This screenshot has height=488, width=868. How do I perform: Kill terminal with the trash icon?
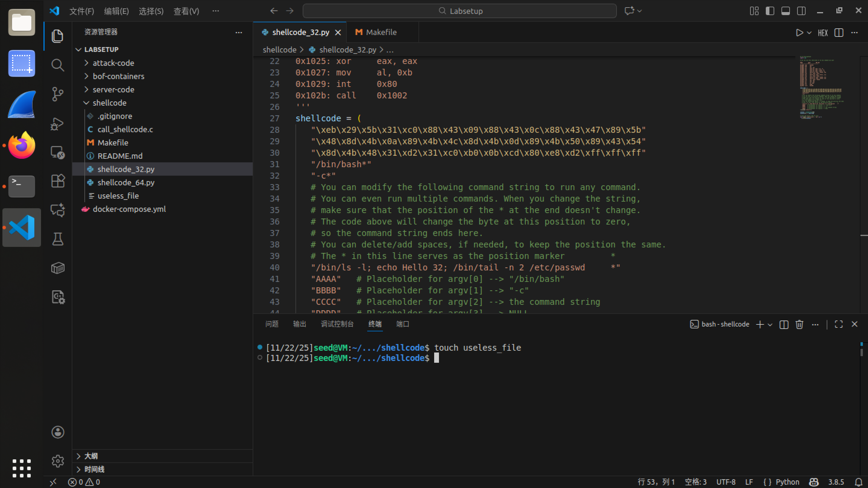[x=799, y=324]
